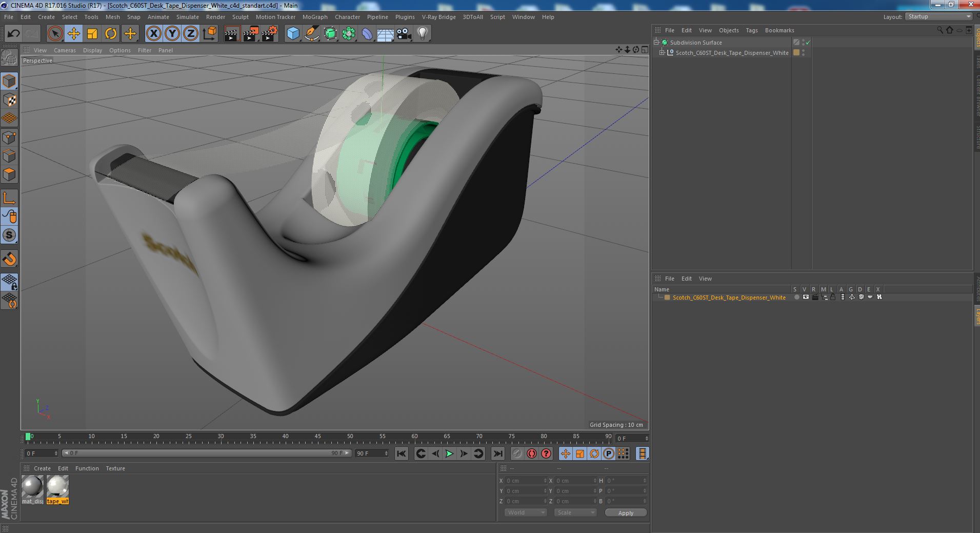The image size is (980, 533).
Task: Add a Cube primitive object
Action: pos(293,34)
